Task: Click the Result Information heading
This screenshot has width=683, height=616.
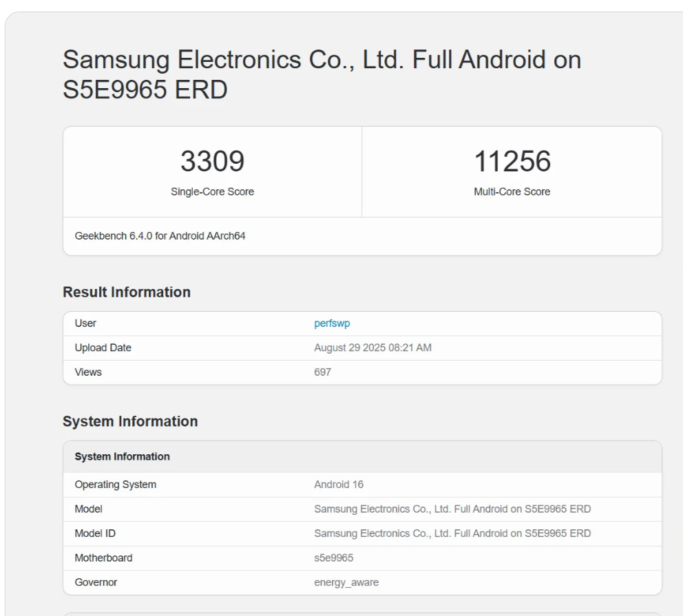Action: pos(127,292)
